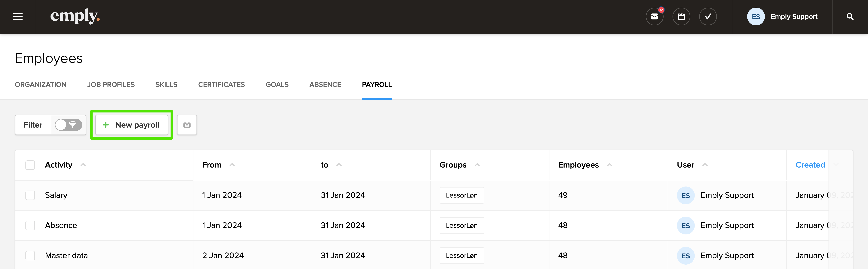Check the Salary row checkbox
This screenshot has width=868, height=269.
pos(30,195)
